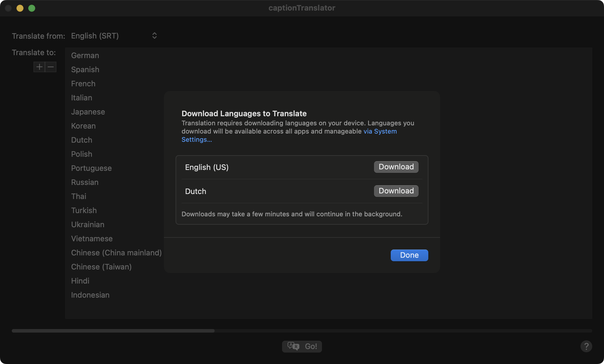Open Translate from English (SRT) dropdown
Image resolution: width=604 pixels, height=364 pixels.
[x=115, y=36]
